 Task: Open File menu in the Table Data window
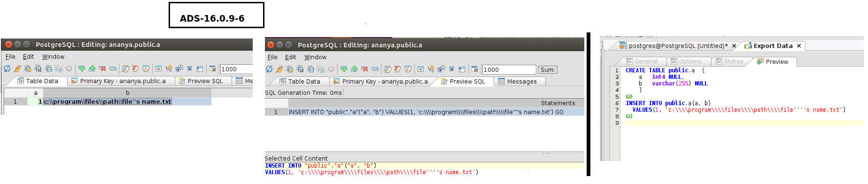(x=10, y=56)
